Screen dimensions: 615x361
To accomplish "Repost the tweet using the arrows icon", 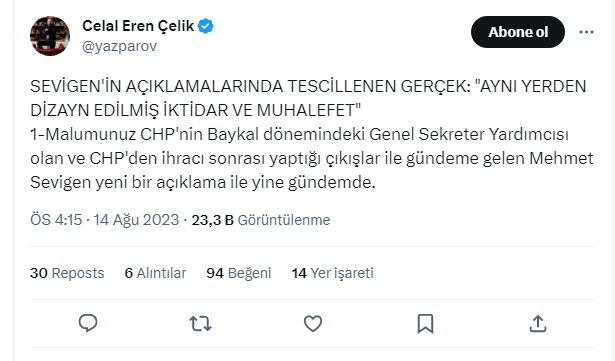I will pyautogui.click(x=200, y=324).
